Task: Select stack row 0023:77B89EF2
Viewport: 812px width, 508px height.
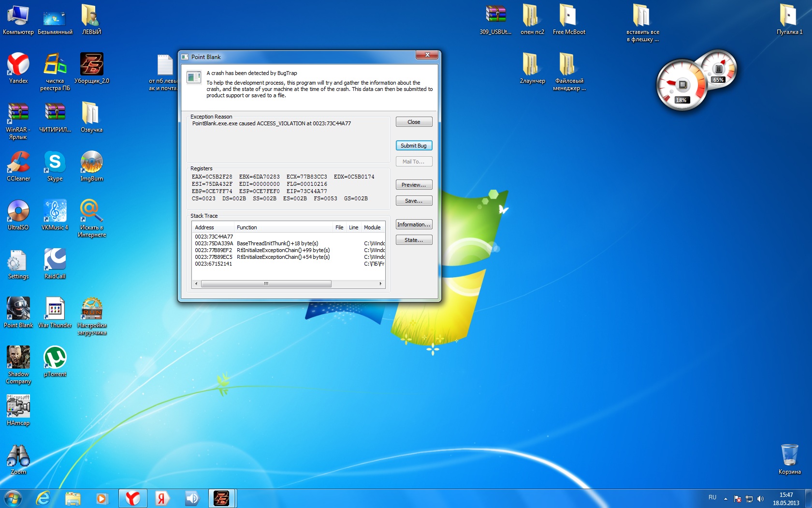Action: [289, 250]
